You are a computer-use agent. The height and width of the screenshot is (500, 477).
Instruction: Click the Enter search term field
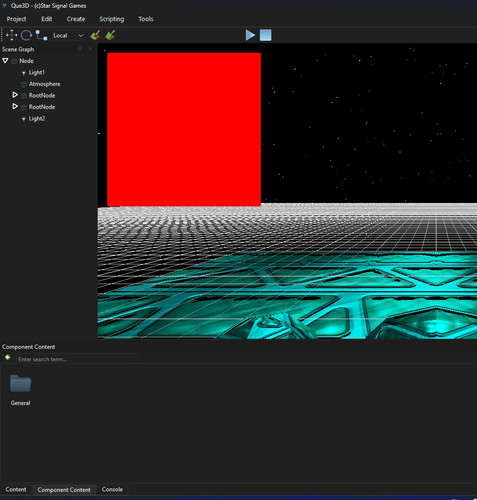[x=77, y=359]
